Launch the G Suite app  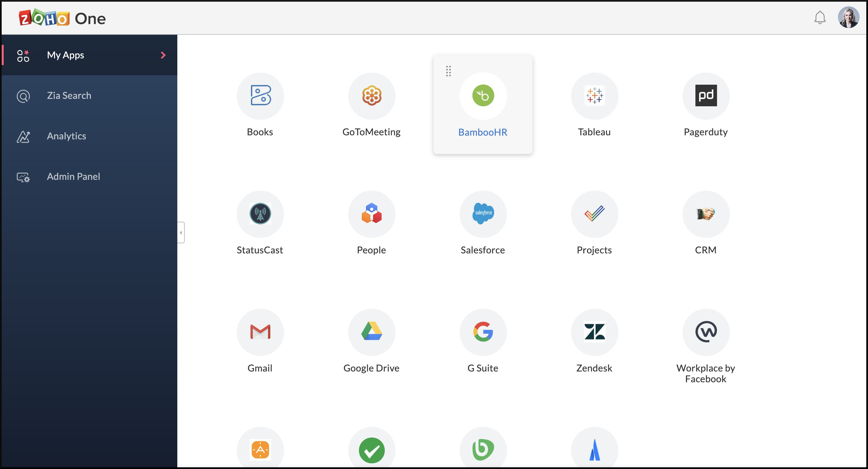[483, 332]
